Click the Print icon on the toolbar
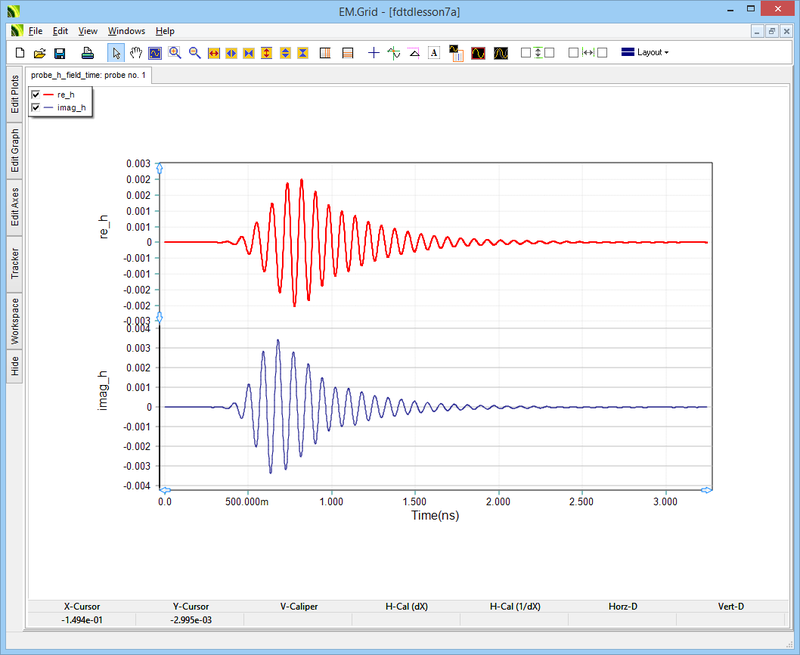 pyautogui.click(x=87, y=52)
